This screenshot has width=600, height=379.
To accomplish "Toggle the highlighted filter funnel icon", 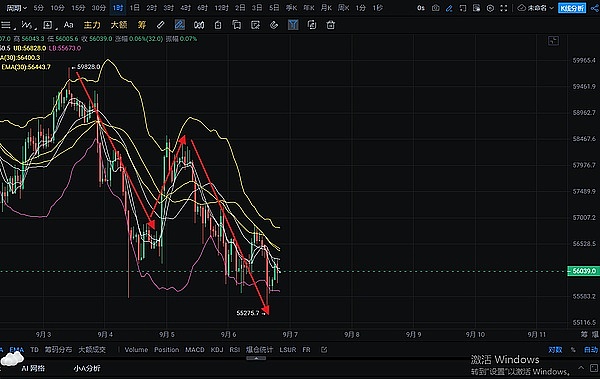I will 293,25.
